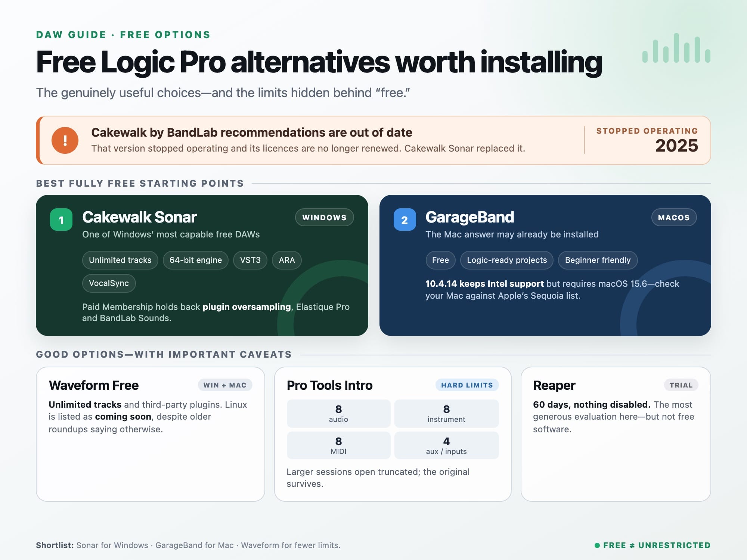
Task: Click the Free tag in GarageBand card
Action: 440,260
